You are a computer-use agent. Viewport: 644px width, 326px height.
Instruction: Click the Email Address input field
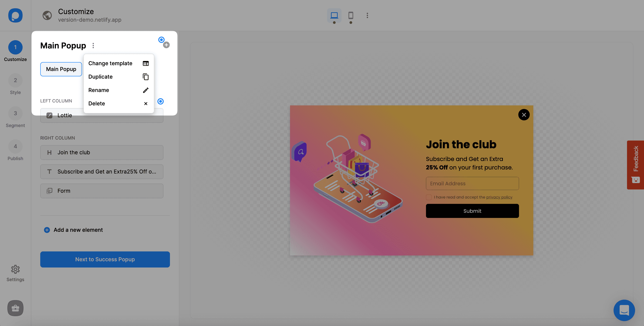click(x=472, y=183)
